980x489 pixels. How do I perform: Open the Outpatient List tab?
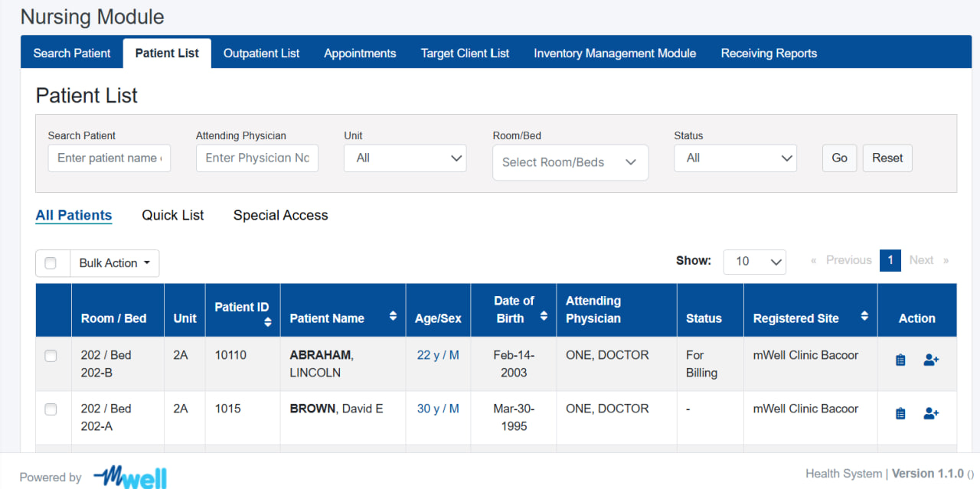click(262, 53)
